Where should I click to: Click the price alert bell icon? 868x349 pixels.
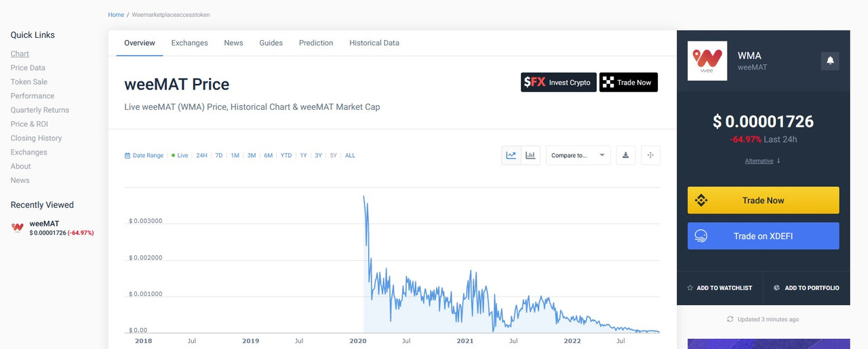click(830, 61)
